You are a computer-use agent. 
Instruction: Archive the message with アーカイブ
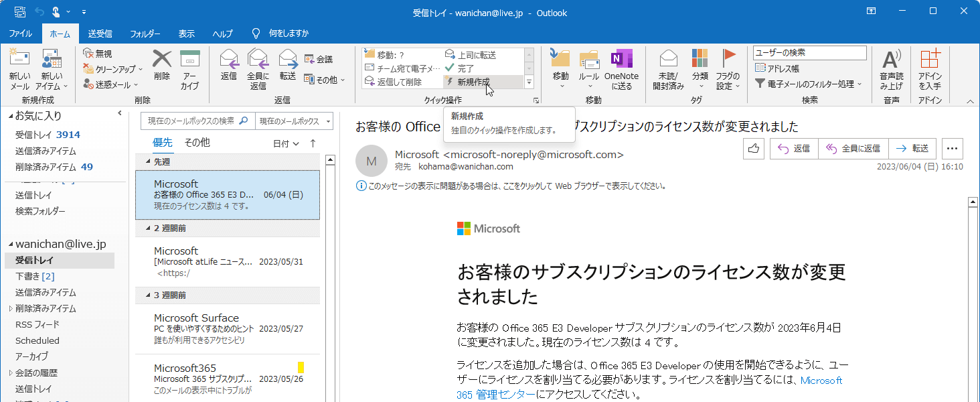click(190, 70)
